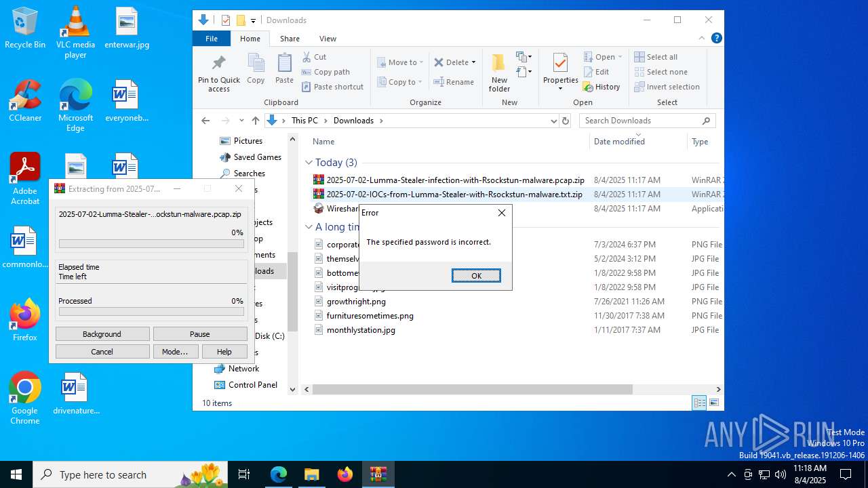Screen dimensions: 868x488
Task: Open the Move to dropdown
Action: point(400,62)
